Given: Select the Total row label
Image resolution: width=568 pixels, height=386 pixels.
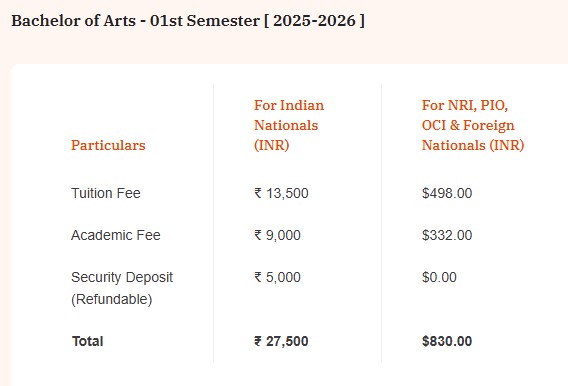Looking at the screenshot, I should 88,341.
